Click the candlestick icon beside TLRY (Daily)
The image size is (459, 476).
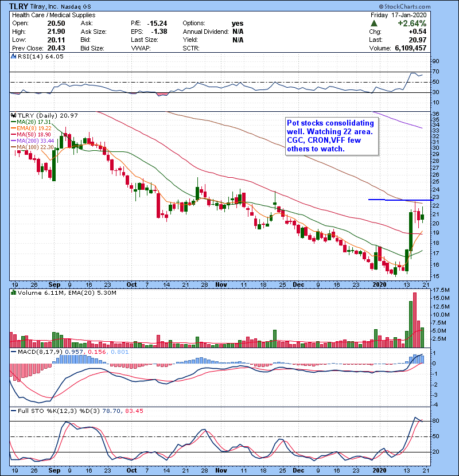[13, 115]
